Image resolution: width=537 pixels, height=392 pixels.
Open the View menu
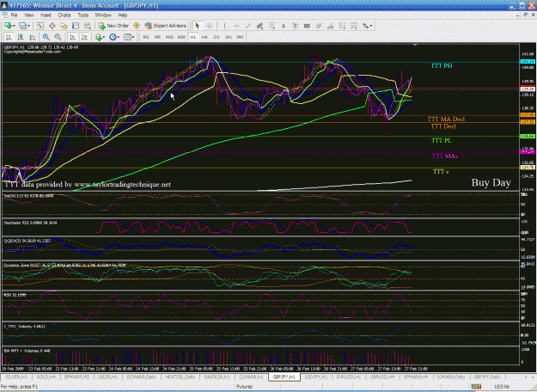click(28, 15)
